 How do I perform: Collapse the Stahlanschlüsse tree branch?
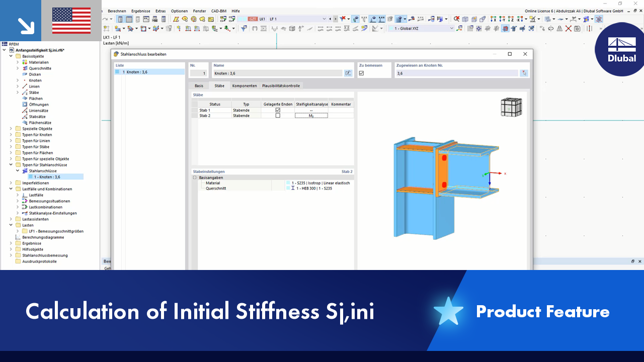coord(17,170)
